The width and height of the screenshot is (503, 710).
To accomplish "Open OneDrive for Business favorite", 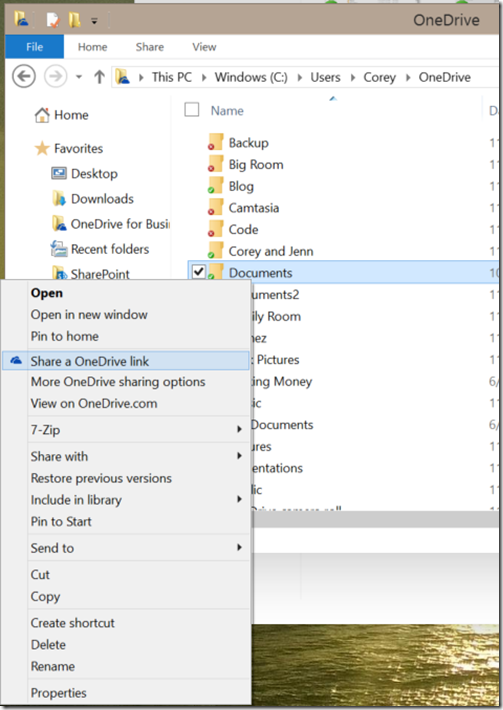I will click(x=110, y=224).
